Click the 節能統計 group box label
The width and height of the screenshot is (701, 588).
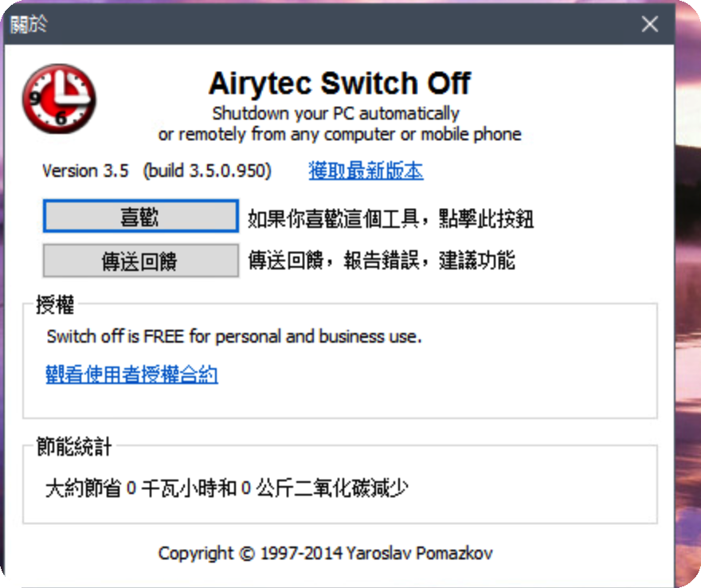(74, 447)
